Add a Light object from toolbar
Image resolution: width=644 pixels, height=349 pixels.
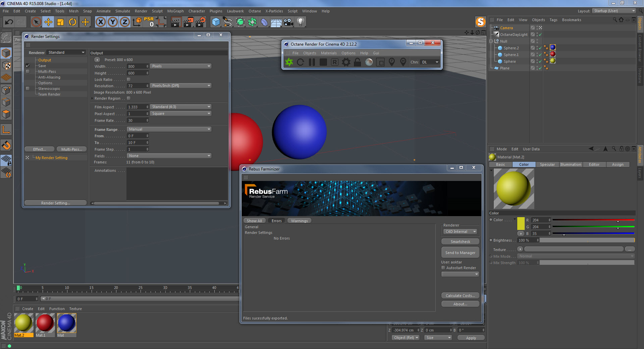(x=301, y=22)
